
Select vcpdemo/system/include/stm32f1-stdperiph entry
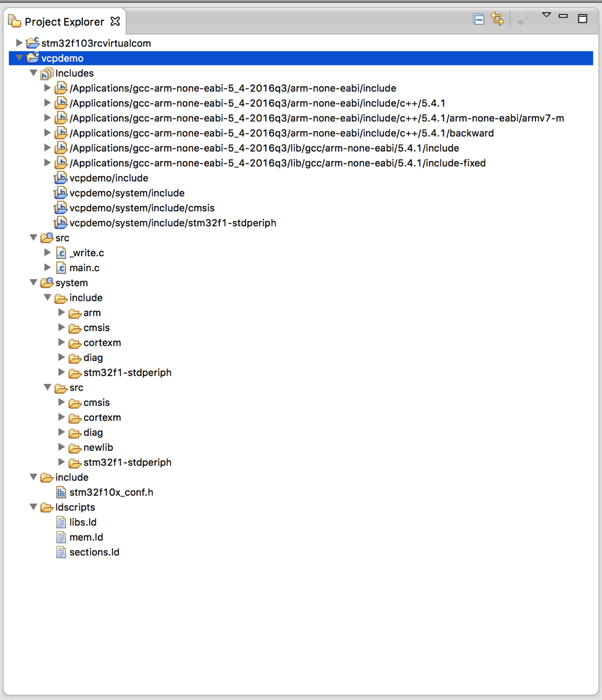(173, 223)
